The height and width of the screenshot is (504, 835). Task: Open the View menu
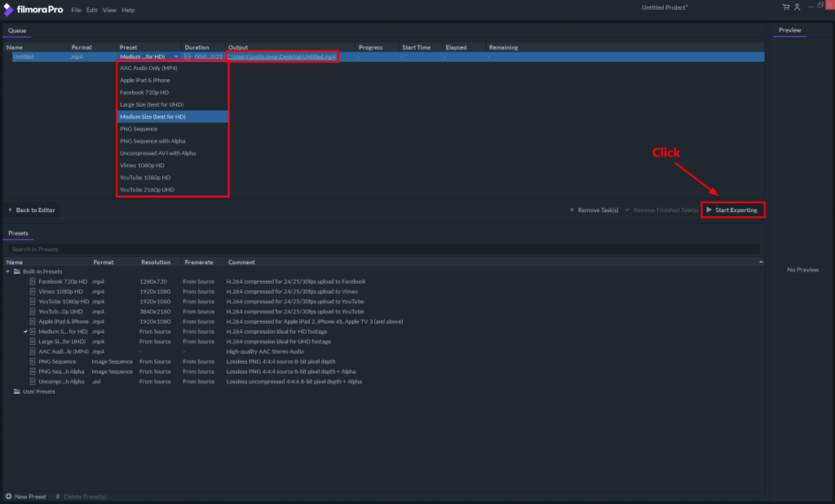pos(109,10)
